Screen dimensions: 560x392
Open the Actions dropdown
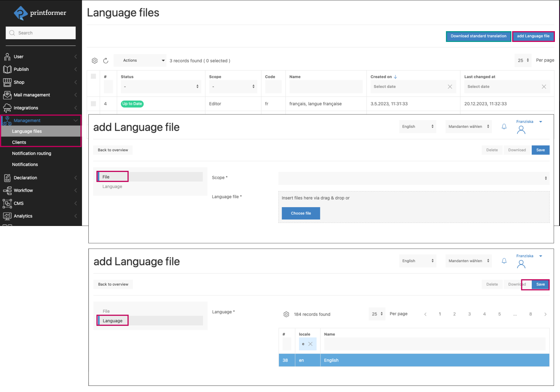[140, 60]
